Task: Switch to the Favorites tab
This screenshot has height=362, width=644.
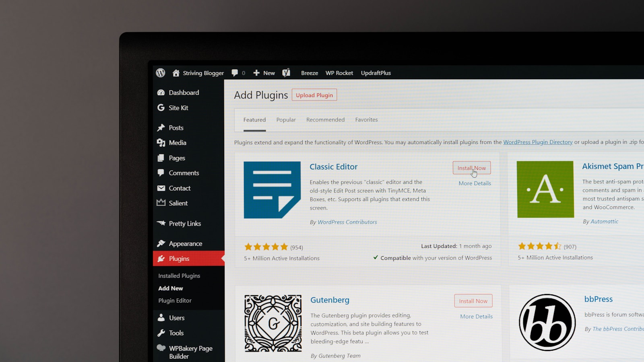Action: tap(366, 120)
